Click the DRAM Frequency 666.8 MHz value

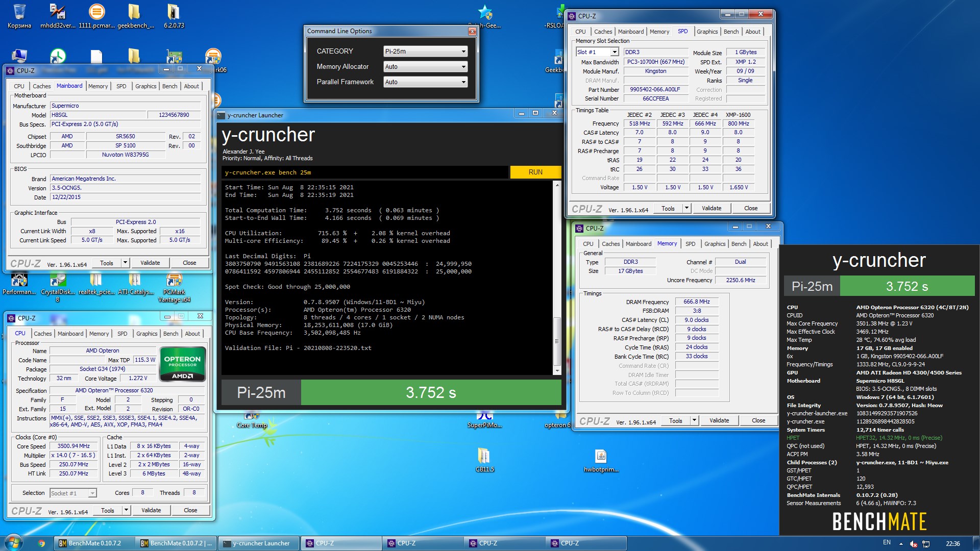(x=697, y=302)
